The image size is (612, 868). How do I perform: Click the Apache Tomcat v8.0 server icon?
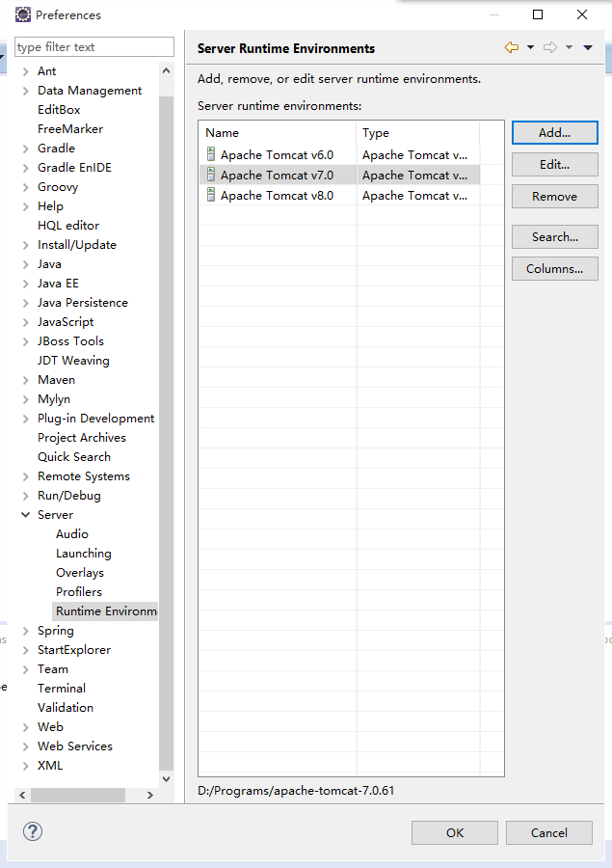[211, 195]
